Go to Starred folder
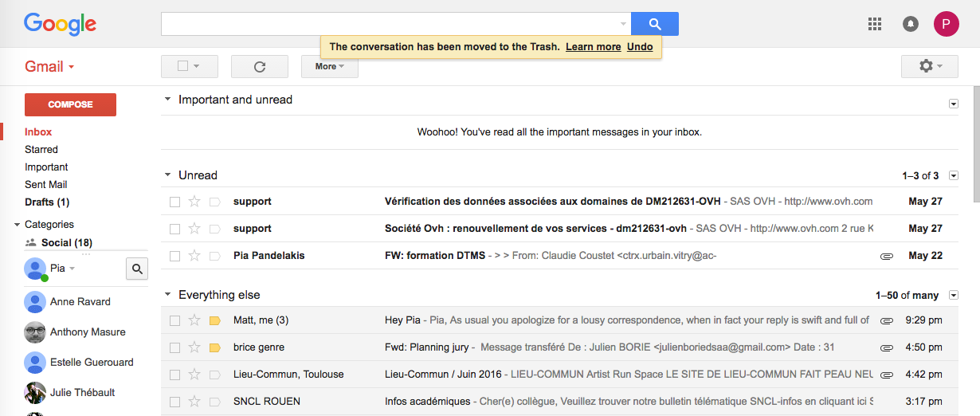This screenshot has height=416, width=980. tap(41, 149)
